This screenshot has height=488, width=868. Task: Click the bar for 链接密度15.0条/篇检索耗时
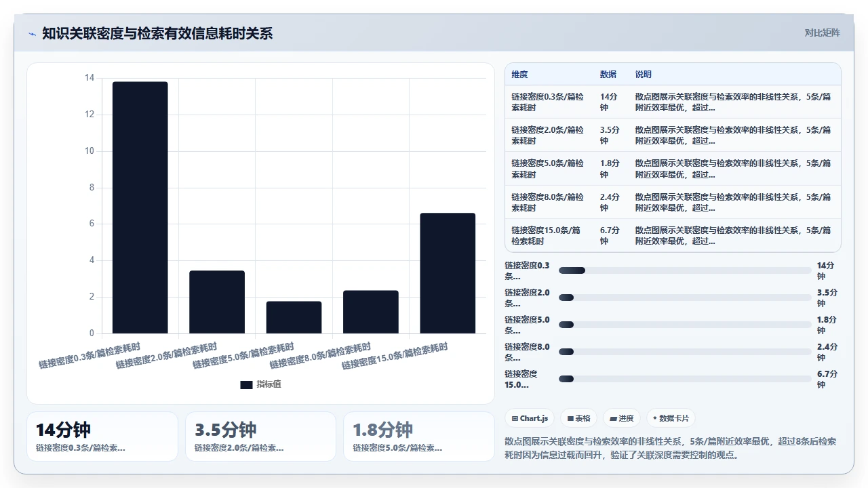click(x=448, y=273)
